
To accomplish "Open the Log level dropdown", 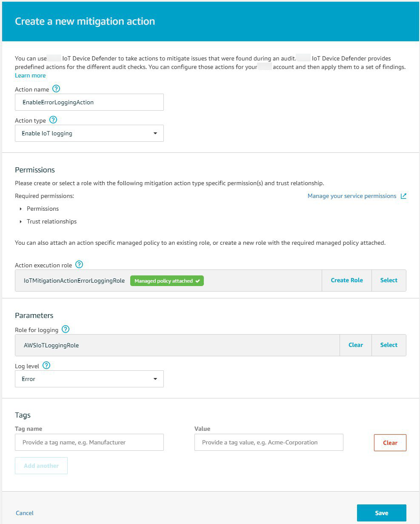I will 89,379.
